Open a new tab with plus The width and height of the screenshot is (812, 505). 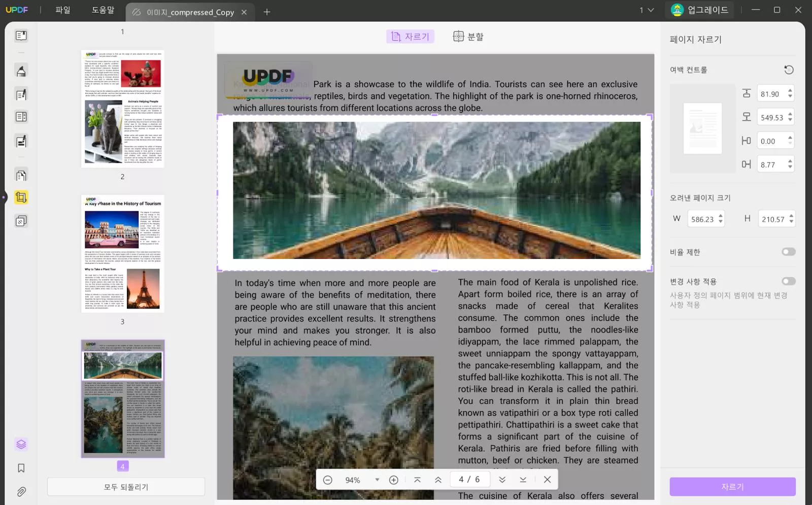click(267, 12)
